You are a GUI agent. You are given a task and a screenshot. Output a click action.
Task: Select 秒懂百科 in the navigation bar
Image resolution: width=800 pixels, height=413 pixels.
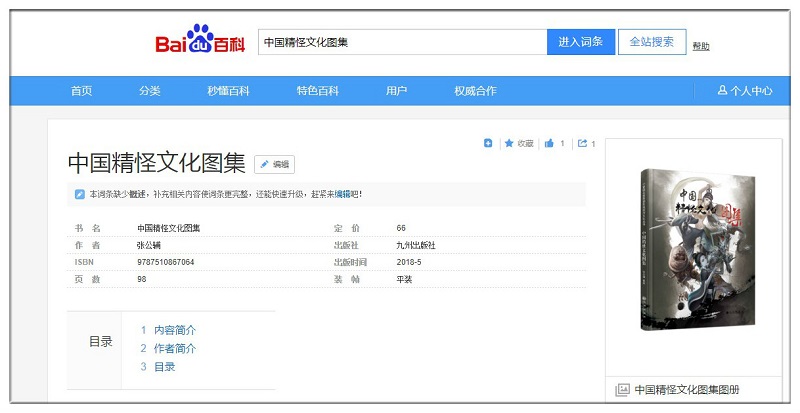point(228,91)
